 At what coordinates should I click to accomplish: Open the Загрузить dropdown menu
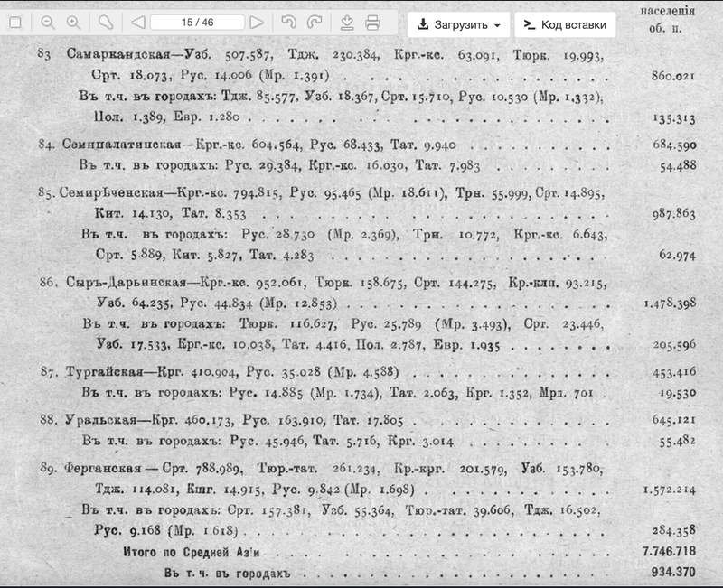[459, 25]
